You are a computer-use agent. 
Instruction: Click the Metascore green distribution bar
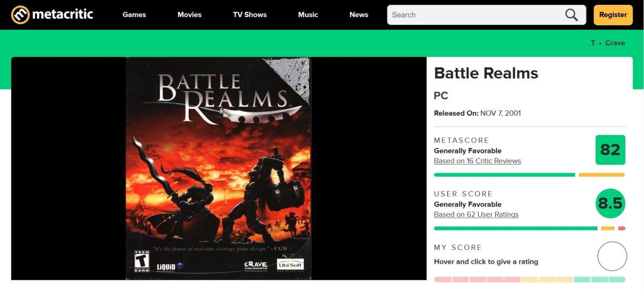504,175
